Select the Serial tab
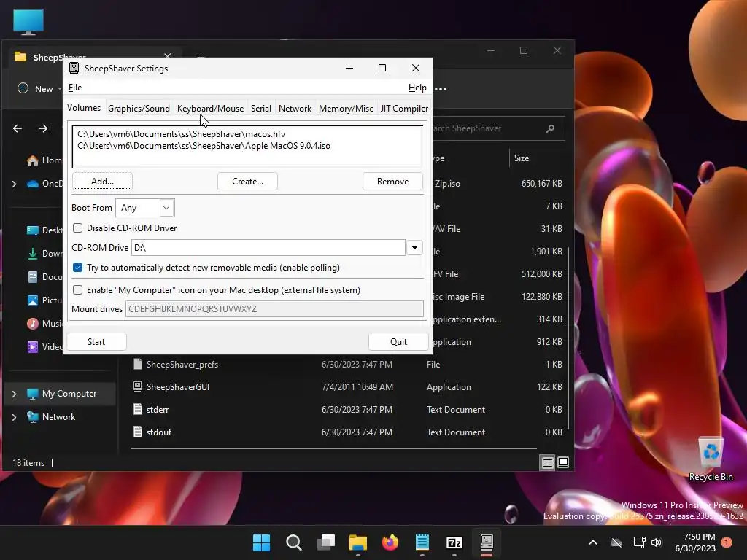The height and width of the screenshot is (560, 747). coord(261,108)
